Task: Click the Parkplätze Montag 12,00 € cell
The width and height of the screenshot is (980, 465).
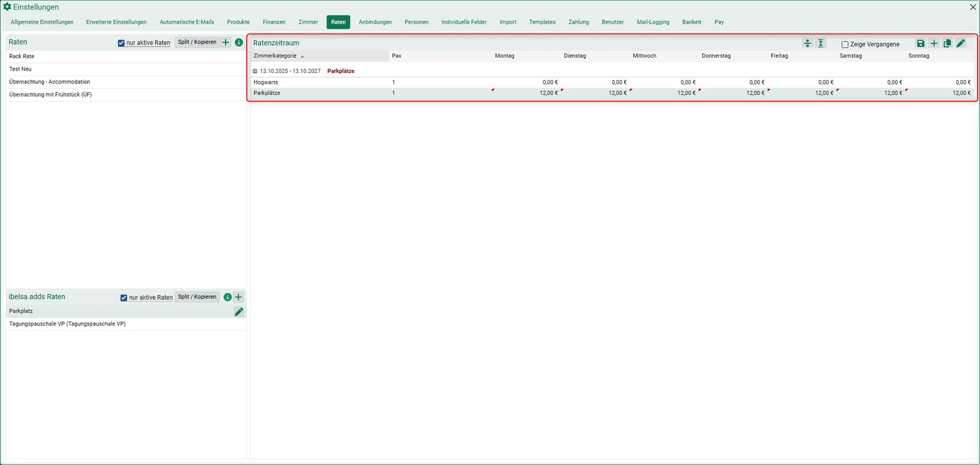Action: pos(526,93)
